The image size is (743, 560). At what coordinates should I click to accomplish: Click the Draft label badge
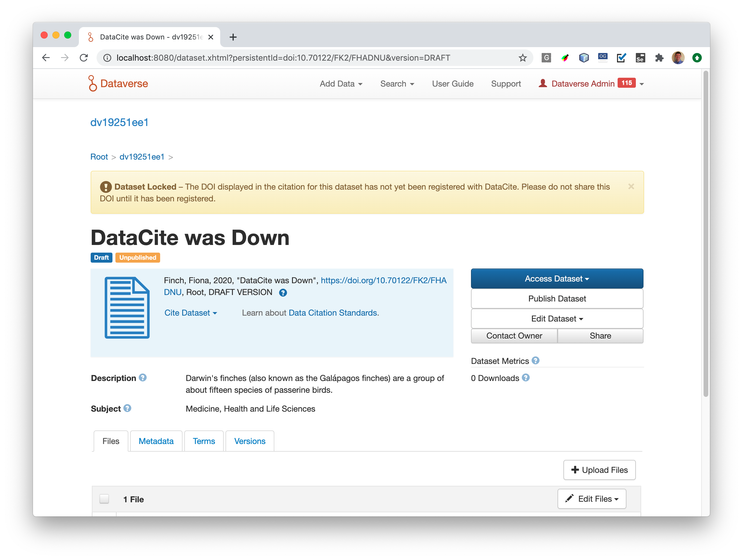point(102,257)
